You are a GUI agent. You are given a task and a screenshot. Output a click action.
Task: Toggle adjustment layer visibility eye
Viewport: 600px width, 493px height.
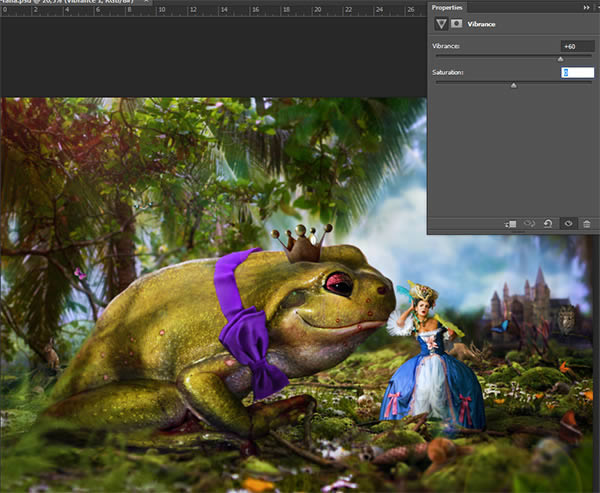[x=568, y=224]
